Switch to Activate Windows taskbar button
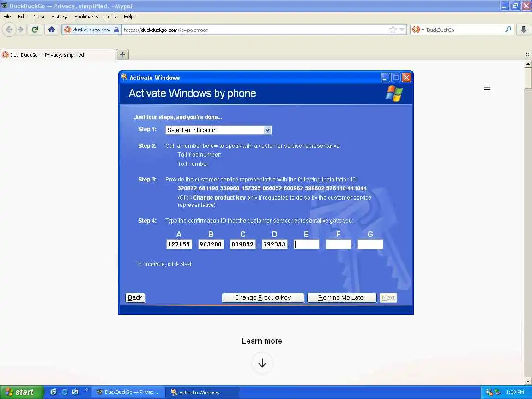532x399 pixels. pyautogui.click(x=202, y=392)
